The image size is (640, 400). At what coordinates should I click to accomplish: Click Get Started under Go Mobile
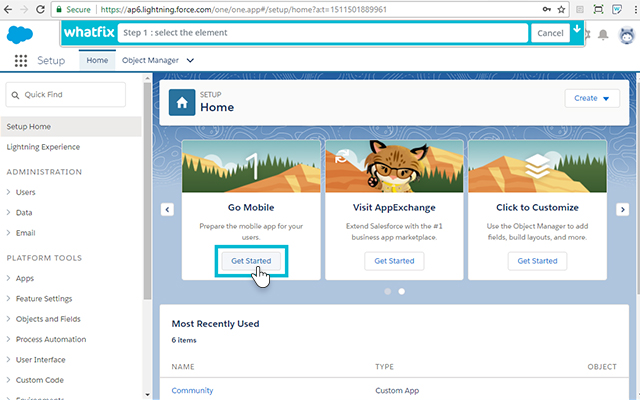tap(251, 261)
